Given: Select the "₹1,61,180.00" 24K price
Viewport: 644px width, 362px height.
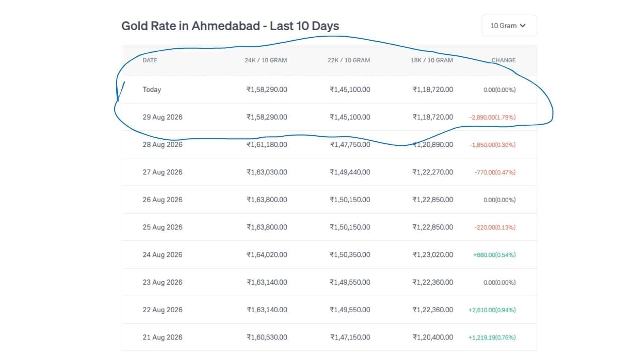Looking at the screenshot, I should tap(267, 145).
